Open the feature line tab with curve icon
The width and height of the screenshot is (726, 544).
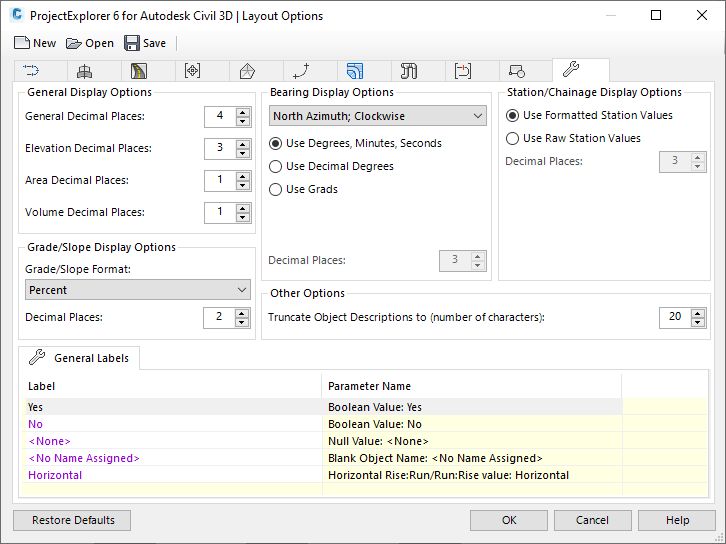301,71
